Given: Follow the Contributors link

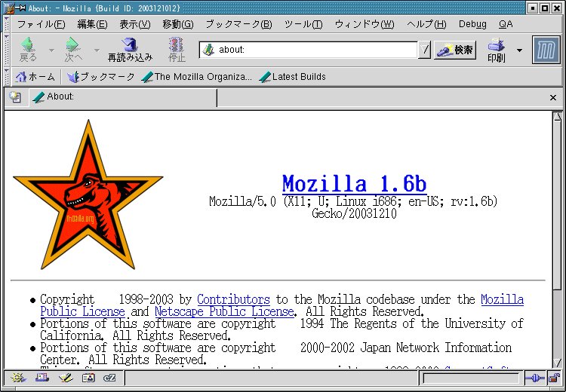Looking at the screenshot, I should pos(233,299).
